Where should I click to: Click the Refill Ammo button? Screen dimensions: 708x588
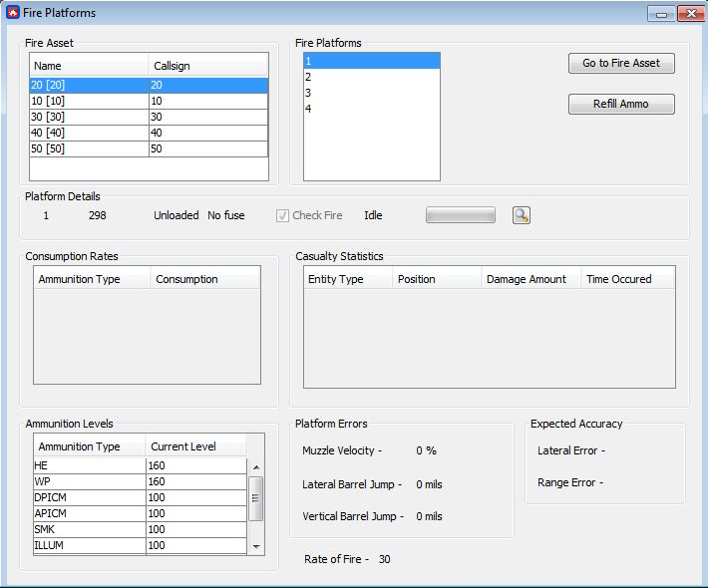621,104
